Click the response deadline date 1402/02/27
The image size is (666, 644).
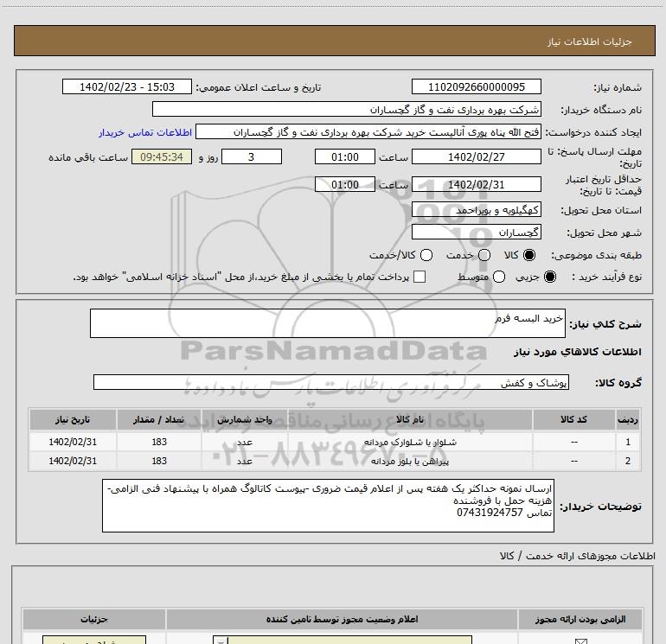(476, 156)
